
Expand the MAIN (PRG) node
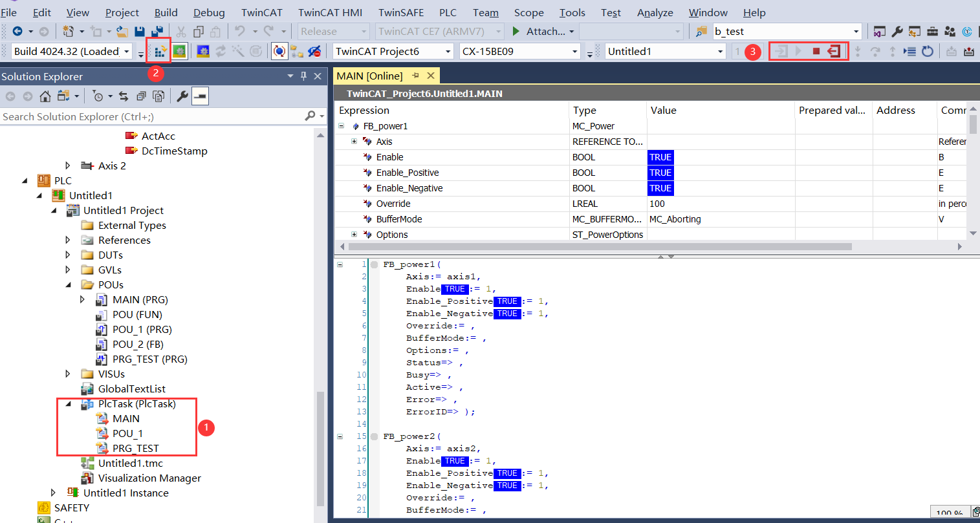[82, 299]
